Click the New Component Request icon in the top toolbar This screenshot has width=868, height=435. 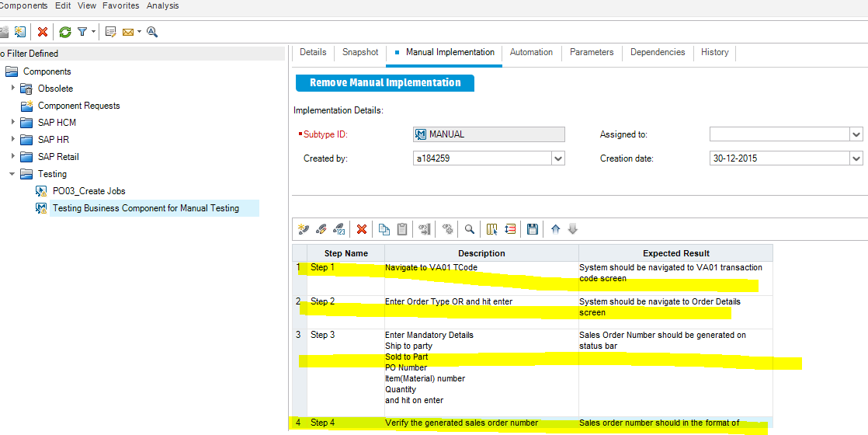(20, 32)
